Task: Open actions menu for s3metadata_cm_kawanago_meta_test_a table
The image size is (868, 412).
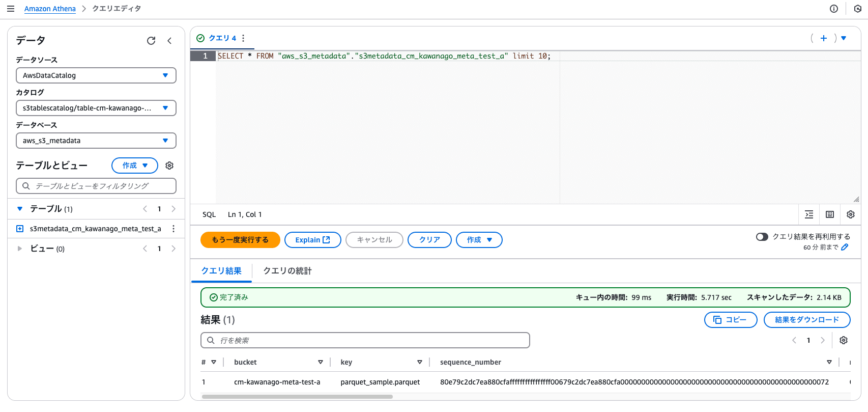Action: tap(173, 229)
